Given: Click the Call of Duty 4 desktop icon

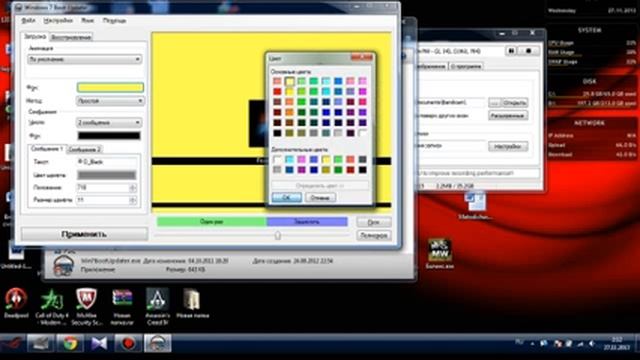Looking at the screenshot, I should [52, 306].
